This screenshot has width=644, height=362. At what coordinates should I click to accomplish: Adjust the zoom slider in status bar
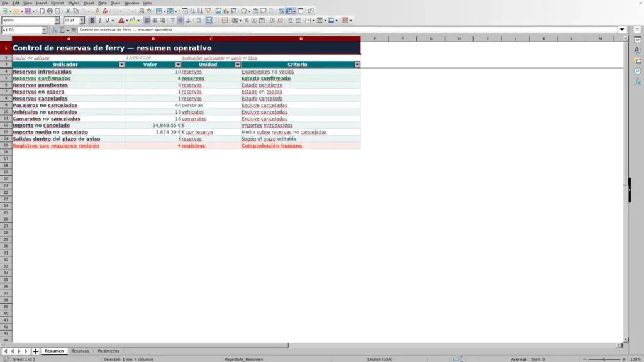coord(604,359)
